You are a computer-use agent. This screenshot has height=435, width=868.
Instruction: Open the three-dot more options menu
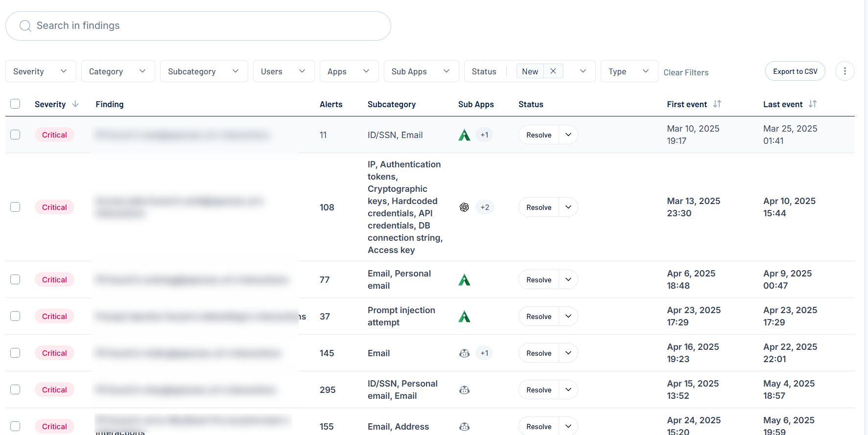845,71
